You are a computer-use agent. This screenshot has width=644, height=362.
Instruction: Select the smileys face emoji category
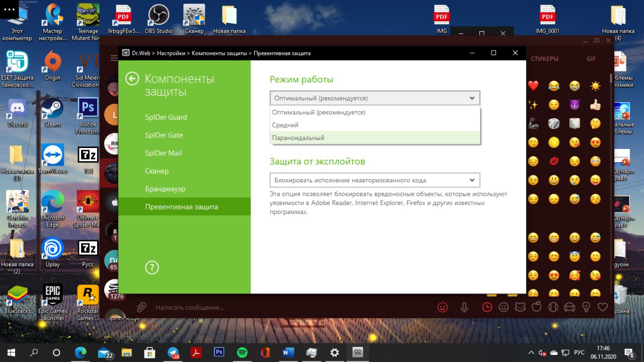coord(503,307)
